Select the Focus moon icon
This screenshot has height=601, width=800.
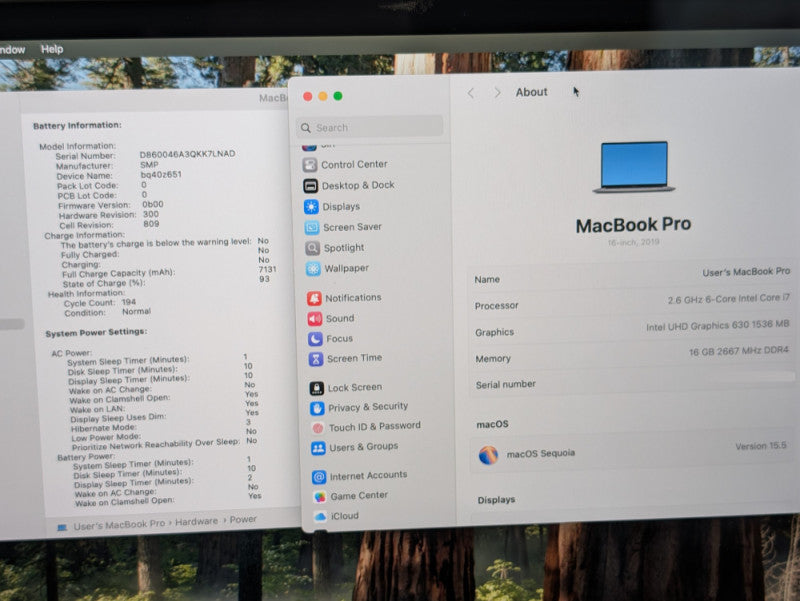point(315,339)
